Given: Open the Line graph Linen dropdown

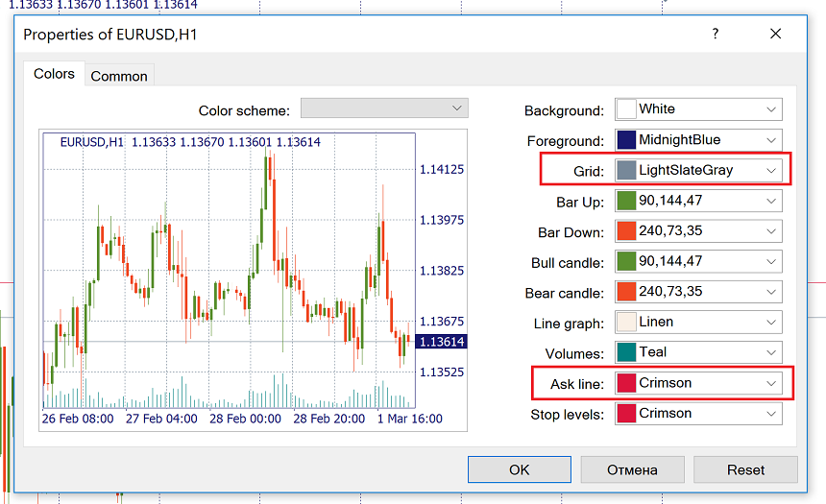Looking at the screenshot, I should pyautogui.click(x=770, y=323).
